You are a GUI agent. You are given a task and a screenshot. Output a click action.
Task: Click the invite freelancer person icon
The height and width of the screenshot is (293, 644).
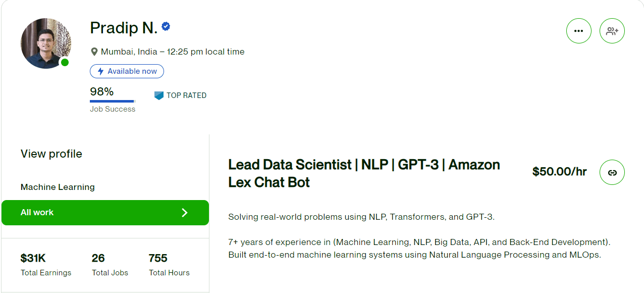[612, 31]
